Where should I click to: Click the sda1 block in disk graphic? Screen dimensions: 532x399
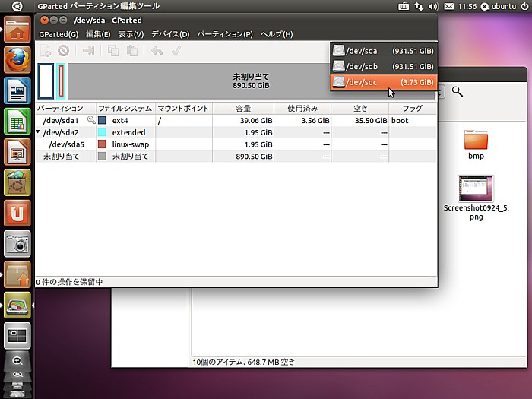pos(46,81)
